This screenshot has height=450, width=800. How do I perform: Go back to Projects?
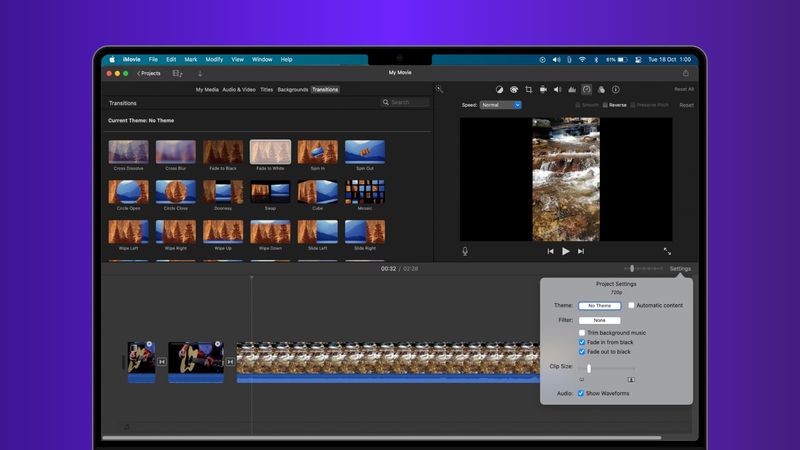pyautogui.click(x=148, y=73)
